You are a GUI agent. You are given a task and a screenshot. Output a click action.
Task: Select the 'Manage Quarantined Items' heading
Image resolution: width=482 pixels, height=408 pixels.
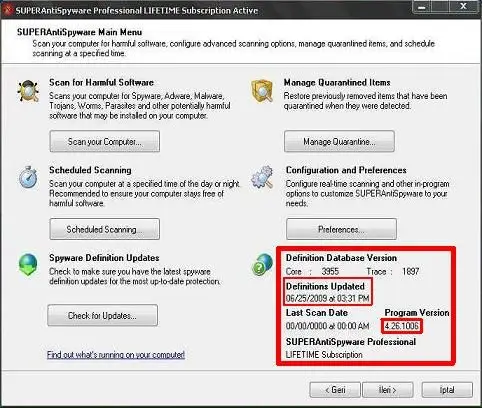point(337,82)
